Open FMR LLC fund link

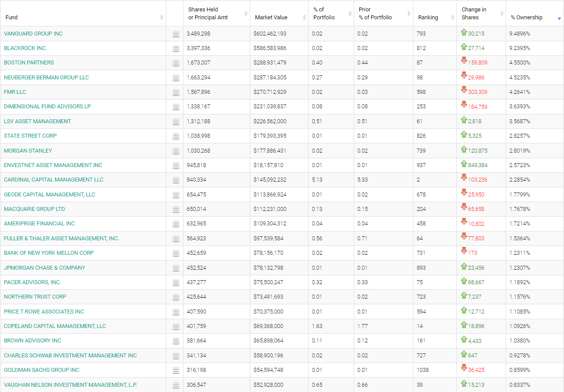pyautogui.click(x=15, y=92)
